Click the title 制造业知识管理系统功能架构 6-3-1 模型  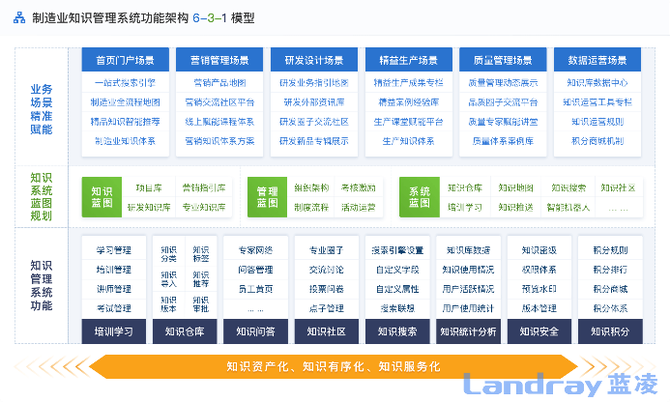tap(143, 18)
